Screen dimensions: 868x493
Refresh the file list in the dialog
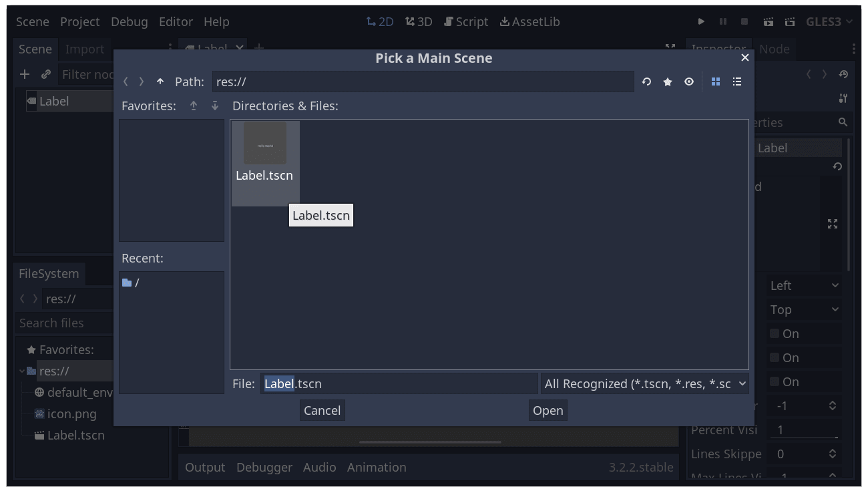(x=646, y=81)
